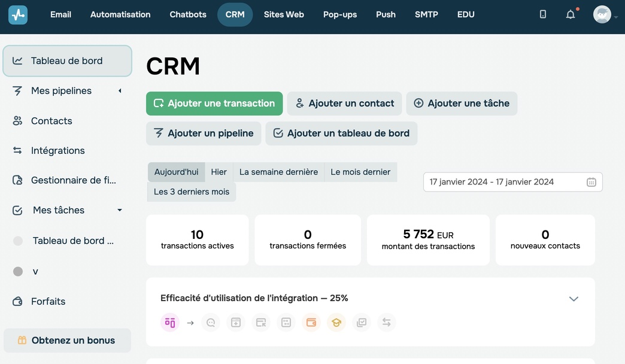The image size is (625, 364).
Task: Switch to the Chatbots tab
Action: coord(187,14)
